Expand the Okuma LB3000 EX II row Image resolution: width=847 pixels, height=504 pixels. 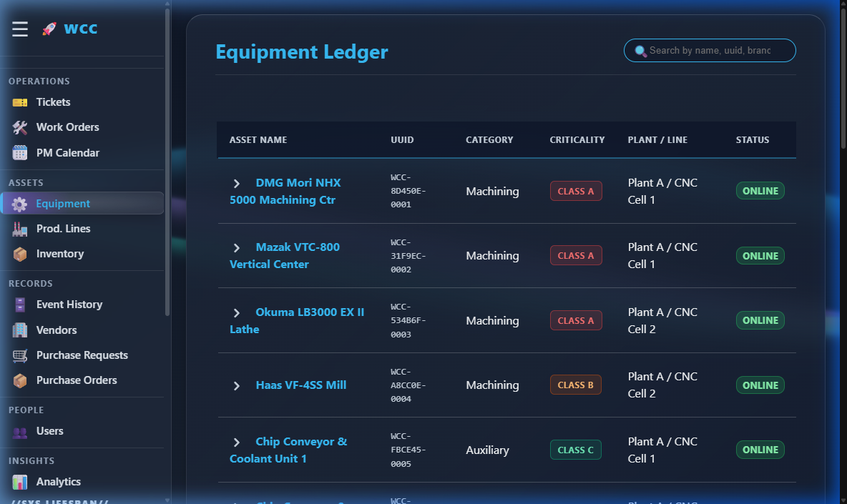[237, 313]
